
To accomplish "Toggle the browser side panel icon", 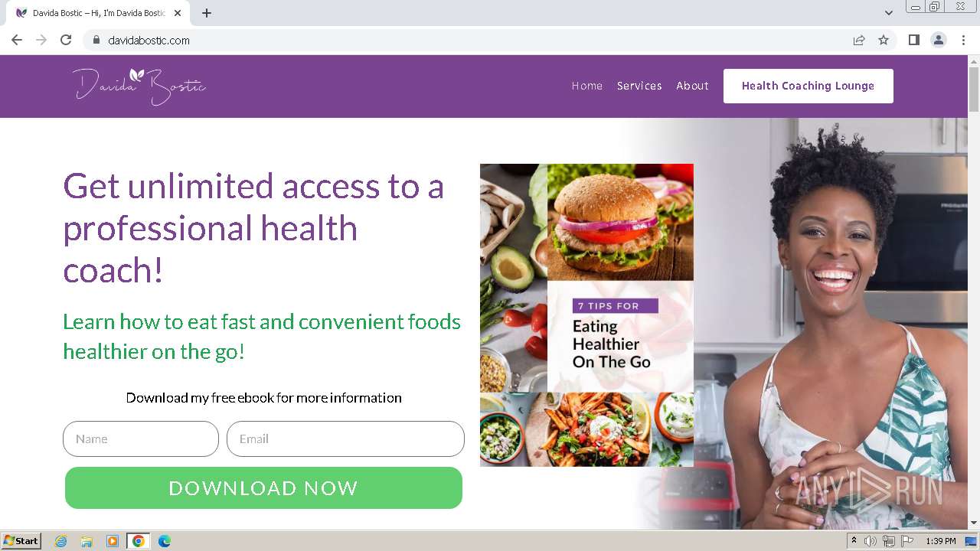I will [x=913, y=40].
